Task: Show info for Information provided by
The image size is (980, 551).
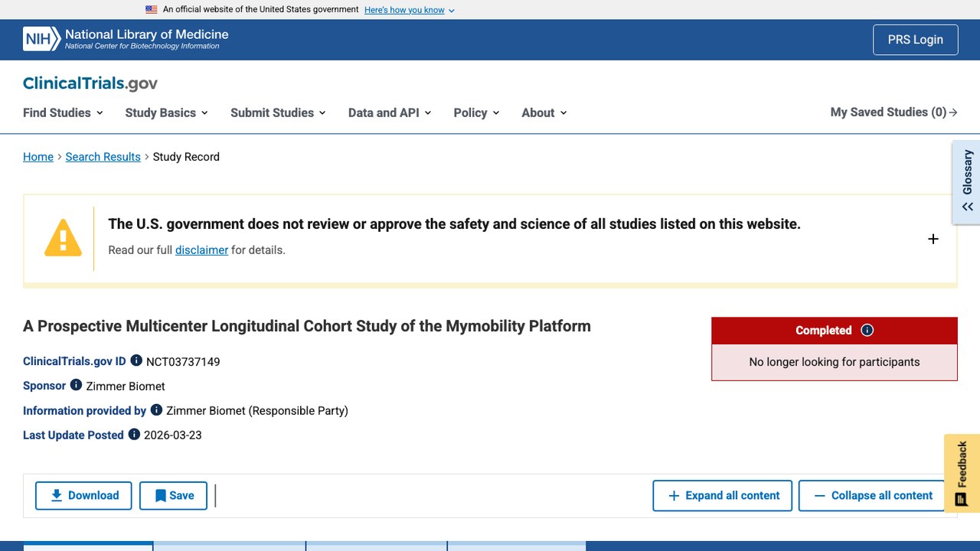Action: [156, 409]
